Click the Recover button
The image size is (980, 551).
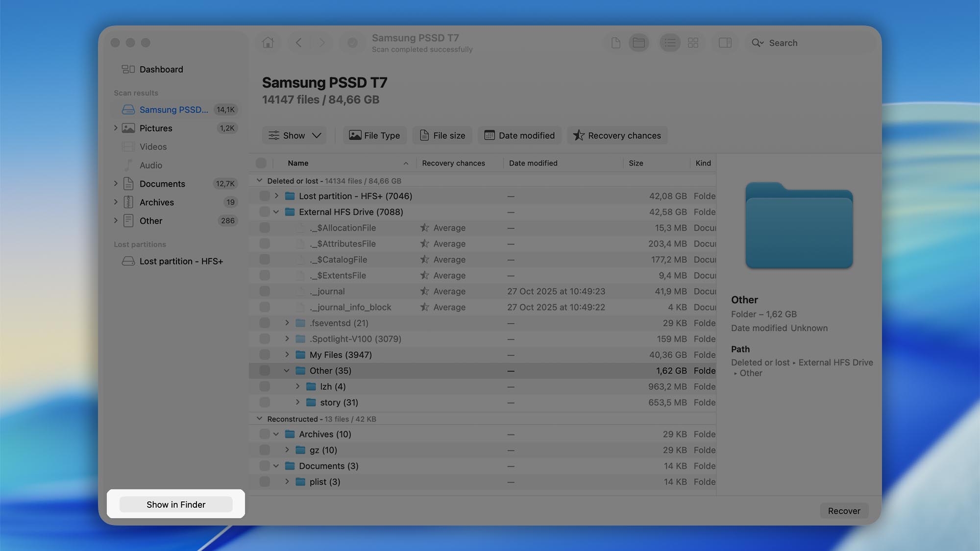(844, 511)
